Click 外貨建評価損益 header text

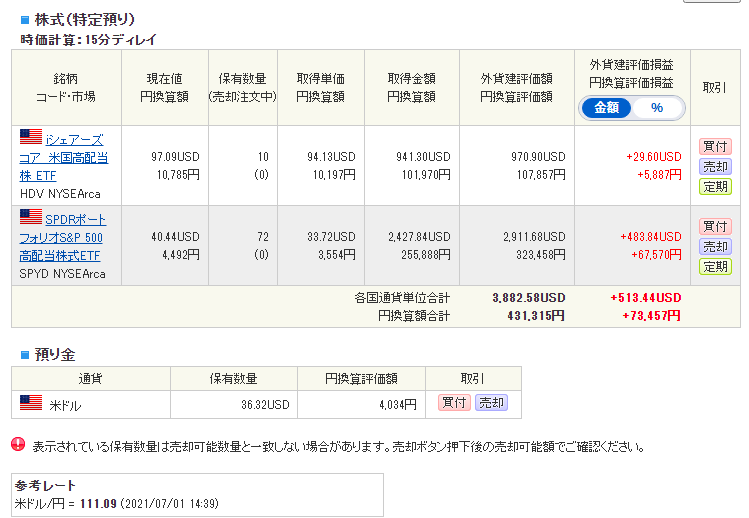tap(631, 65)
